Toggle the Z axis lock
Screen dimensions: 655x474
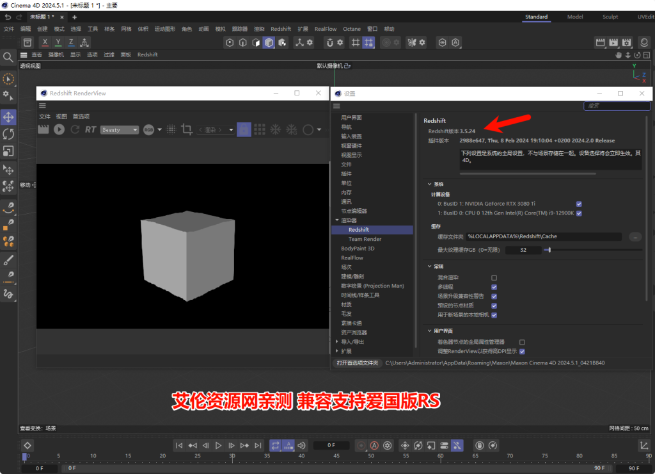click(x=71, y=42)
